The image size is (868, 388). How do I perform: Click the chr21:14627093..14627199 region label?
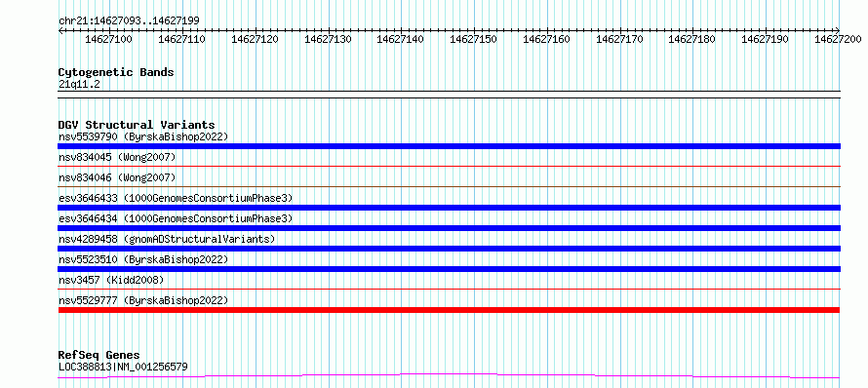point(129,20)
